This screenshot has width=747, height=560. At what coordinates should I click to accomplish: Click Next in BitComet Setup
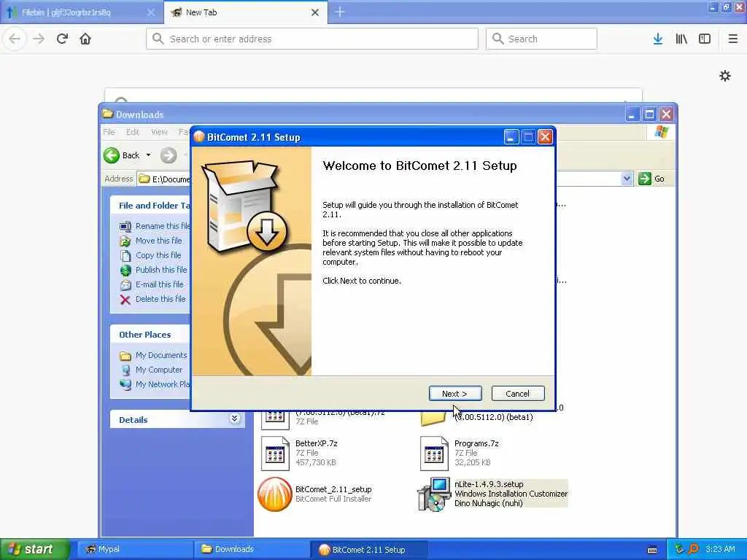coord(455,393)
